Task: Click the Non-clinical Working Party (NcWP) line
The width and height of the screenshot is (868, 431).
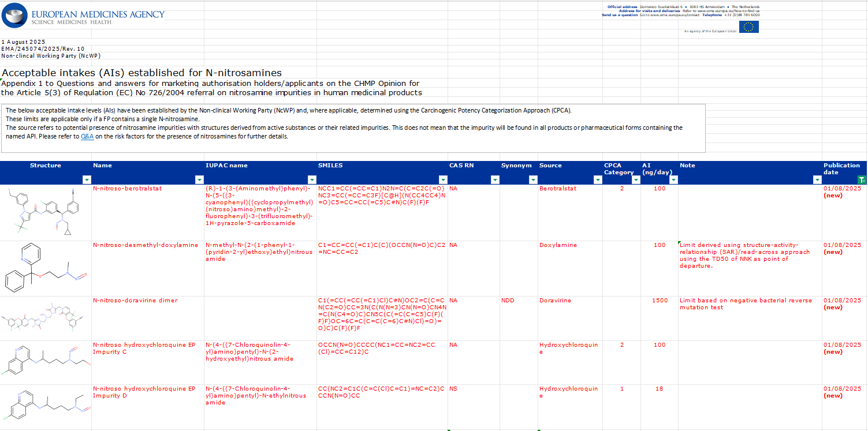Action: pyautogui.click(x=51, y=56)
